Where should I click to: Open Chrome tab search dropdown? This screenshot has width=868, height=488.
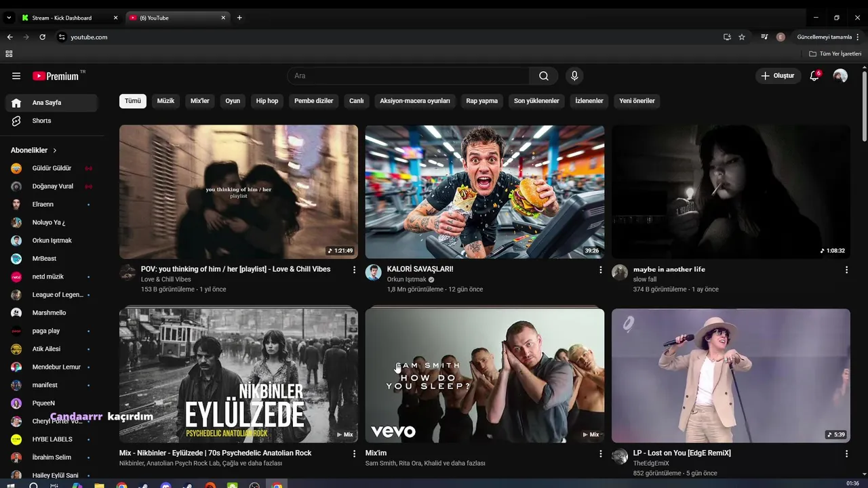(9, 18)
